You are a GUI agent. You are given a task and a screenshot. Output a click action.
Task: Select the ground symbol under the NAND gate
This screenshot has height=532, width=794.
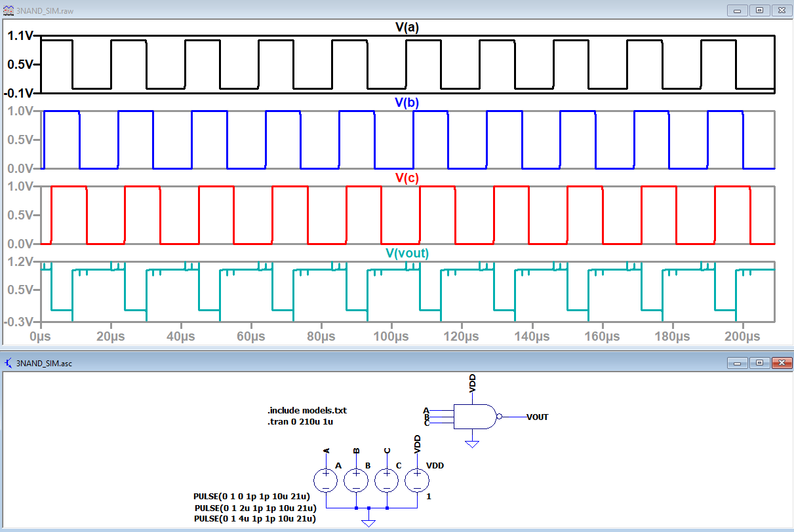(x=471, y=444)
